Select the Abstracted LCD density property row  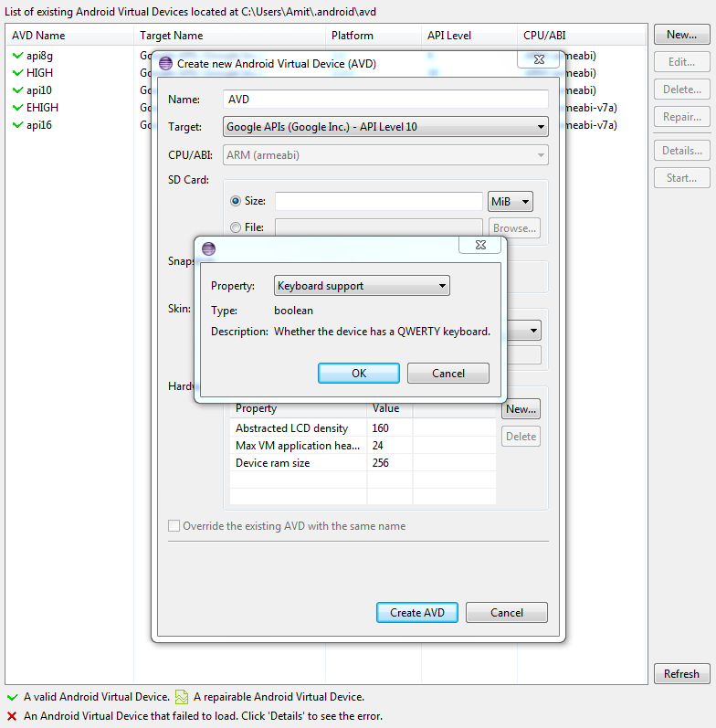(x=363, y=428)
